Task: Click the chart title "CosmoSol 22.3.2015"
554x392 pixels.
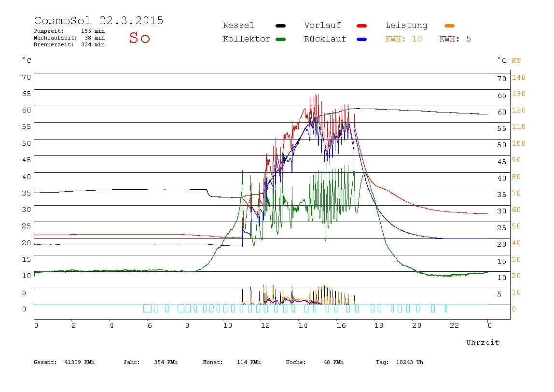Action: click(x=98, y=20)
